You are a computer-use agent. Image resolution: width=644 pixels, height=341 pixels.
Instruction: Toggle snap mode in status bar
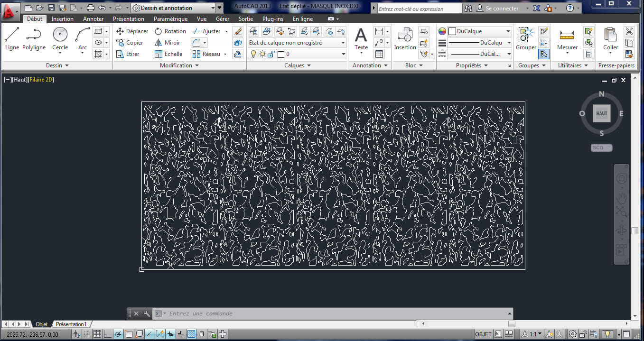(86, 334)
